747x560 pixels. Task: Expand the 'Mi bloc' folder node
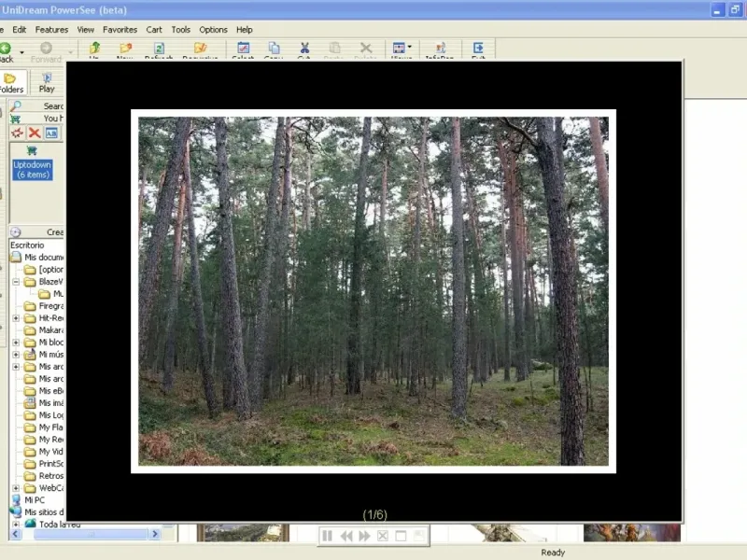16,342
